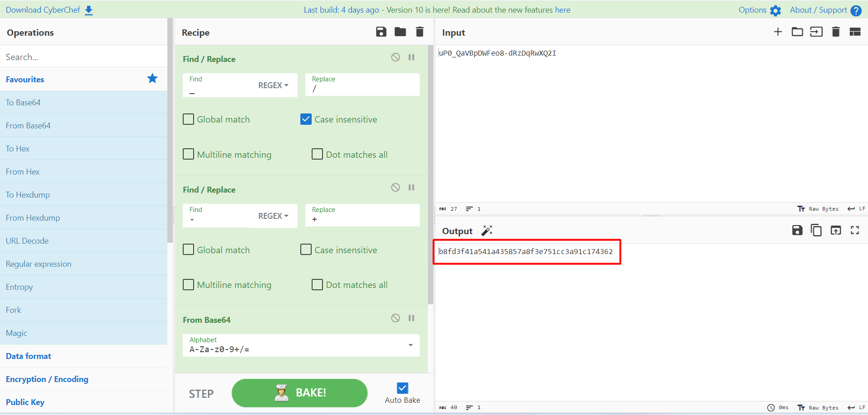
Task: Uncheck Case insensitive in first Find / Replace
Action: [x=306, y=119]
